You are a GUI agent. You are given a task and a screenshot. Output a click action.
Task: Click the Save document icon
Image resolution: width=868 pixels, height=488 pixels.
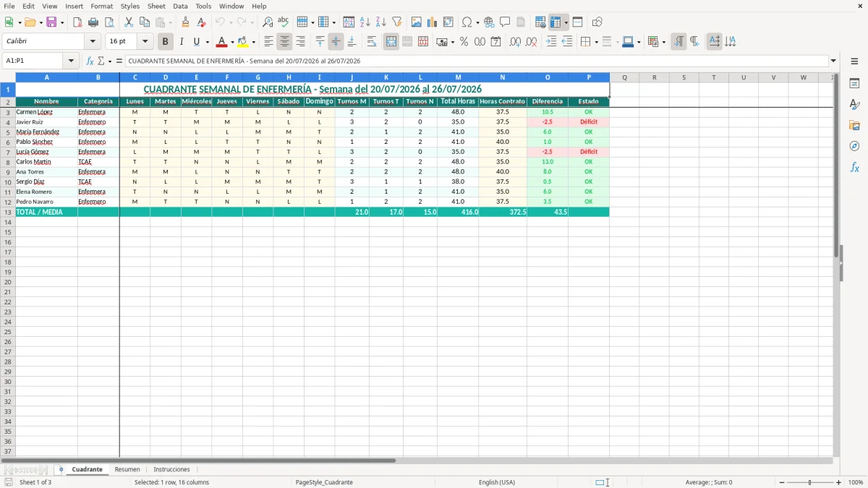51,22
